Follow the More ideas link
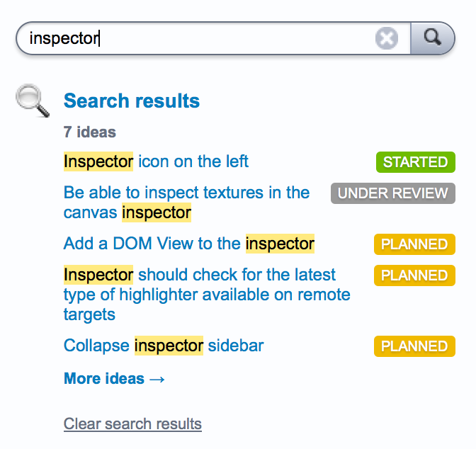The width and height of the screenshot is (476, 449). (115, 379)
